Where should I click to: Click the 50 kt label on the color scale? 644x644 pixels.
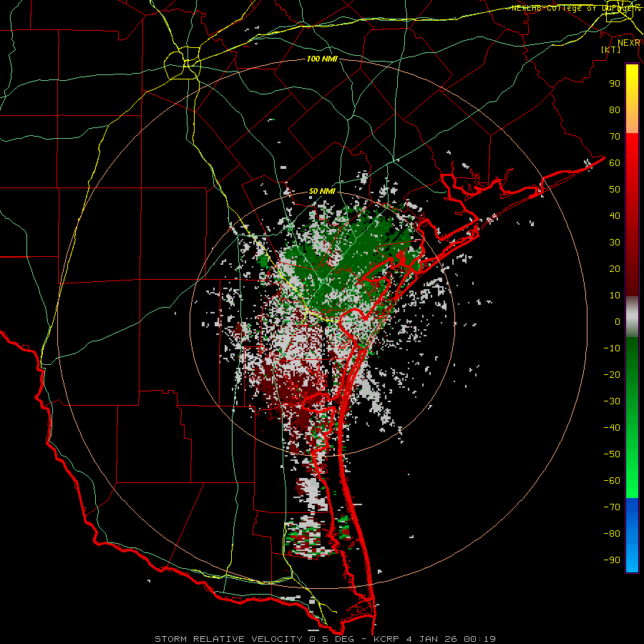click(x=615, y=190)
